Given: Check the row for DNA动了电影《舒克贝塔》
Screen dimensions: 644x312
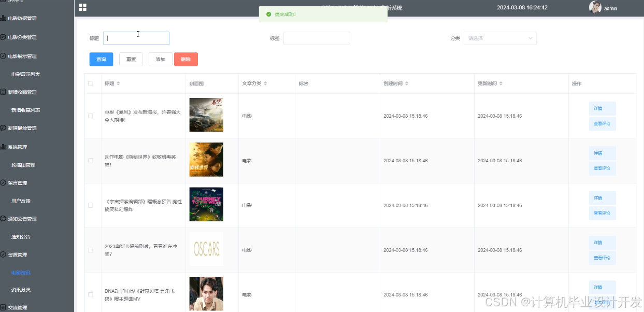Looking at the screenshot, I should (x=90, y=294).
